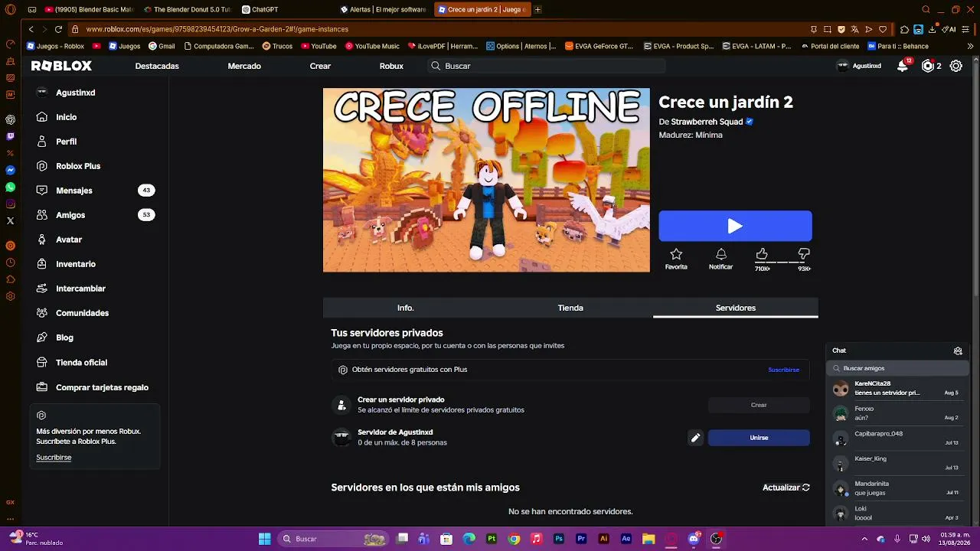
Task: Open Amigos in the sidebar
Action: click(96, 215)
